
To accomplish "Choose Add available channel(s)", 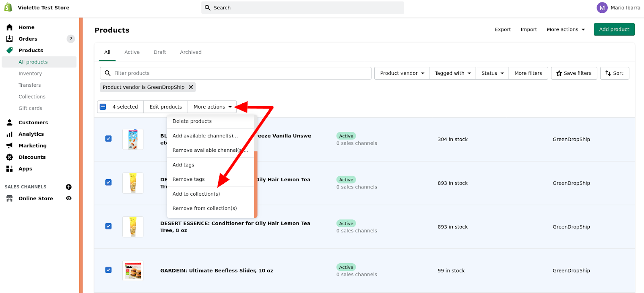I will pyautogui.click(x=205, y=136).
